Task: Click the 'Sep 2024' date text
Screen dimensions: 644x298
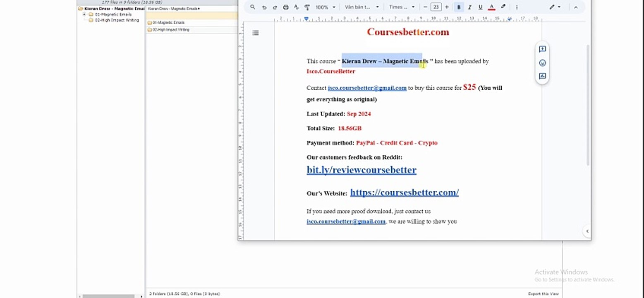Action: pyautogui.click(x=359, y=114)
